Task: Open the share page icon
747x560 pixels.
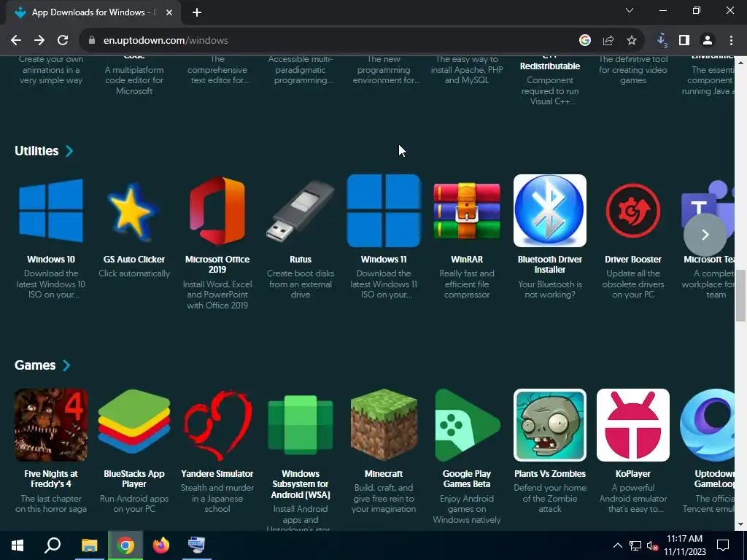Action: pyautogui.click(x=608, y=41)
